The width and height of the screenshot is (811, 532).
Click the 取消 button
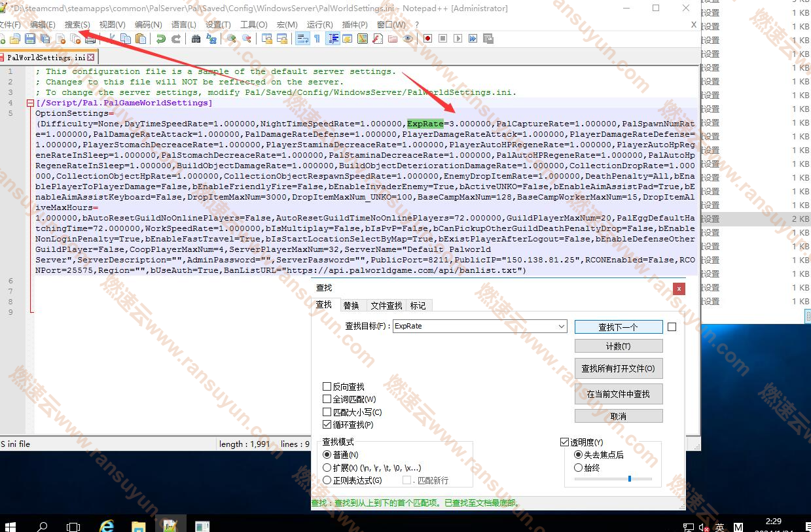point(618,416)
